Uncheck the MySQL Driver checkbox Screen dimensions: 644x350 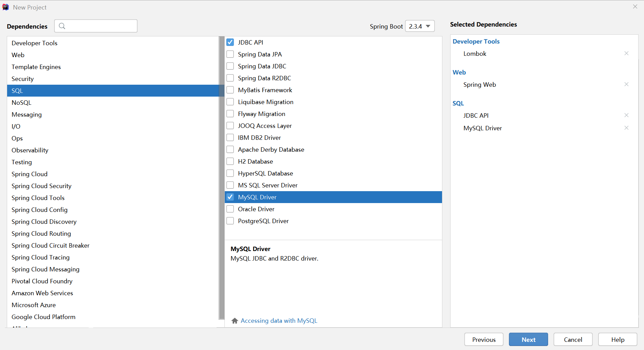pyautogui.click(x=230, y=197)
